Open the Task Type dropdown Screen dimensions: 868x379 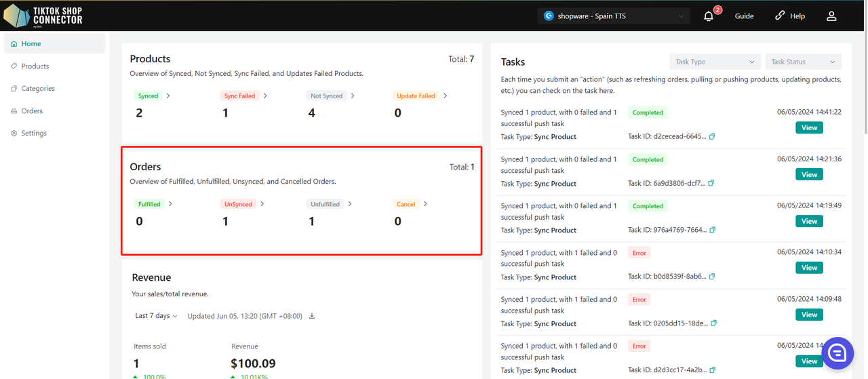[715, 62]
